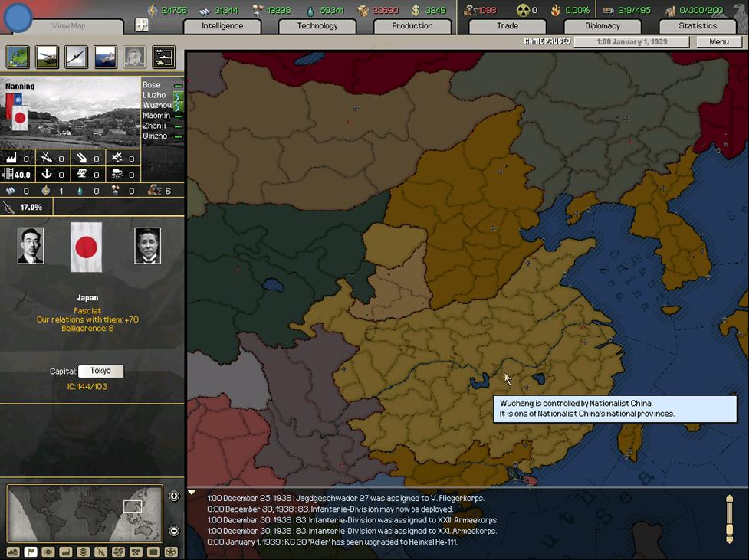Zoom in the minimap with plus button

174,496
